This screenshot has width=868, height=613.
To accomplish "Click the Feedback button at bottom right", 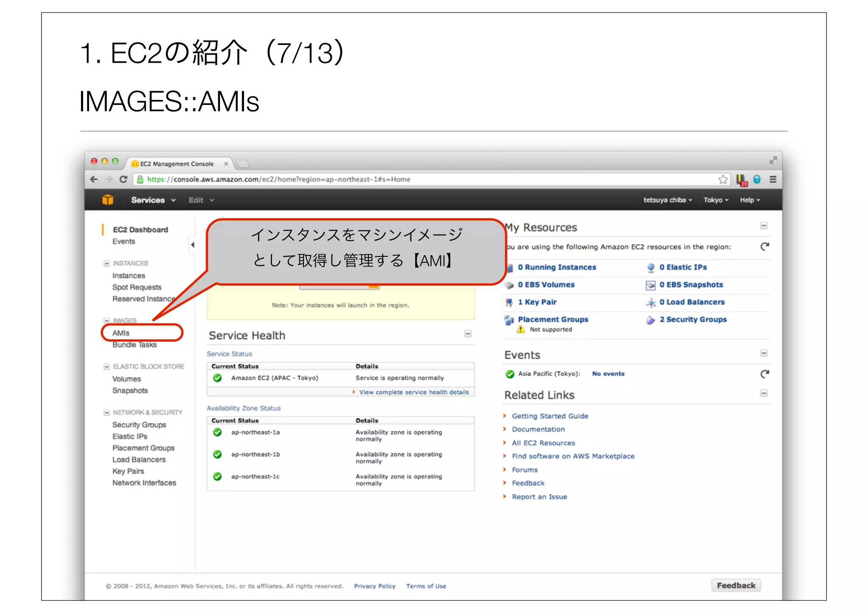I will coord(736,585).
